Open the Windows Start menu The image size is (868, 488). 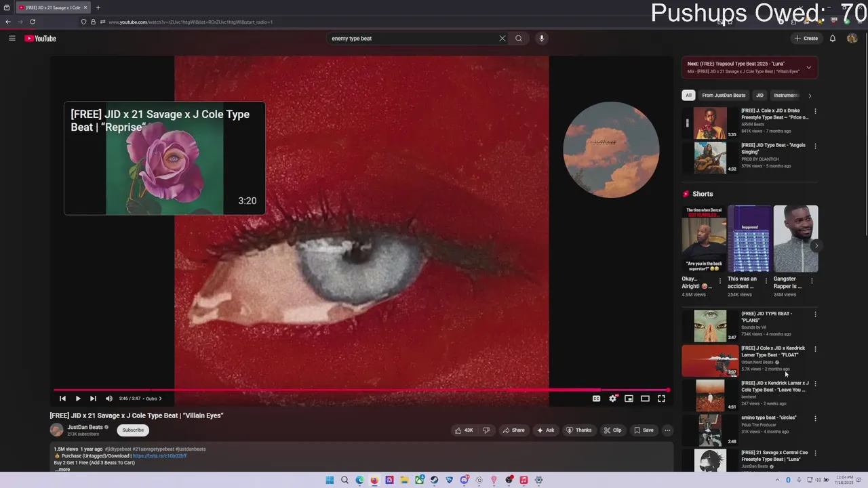coord(330,480)
